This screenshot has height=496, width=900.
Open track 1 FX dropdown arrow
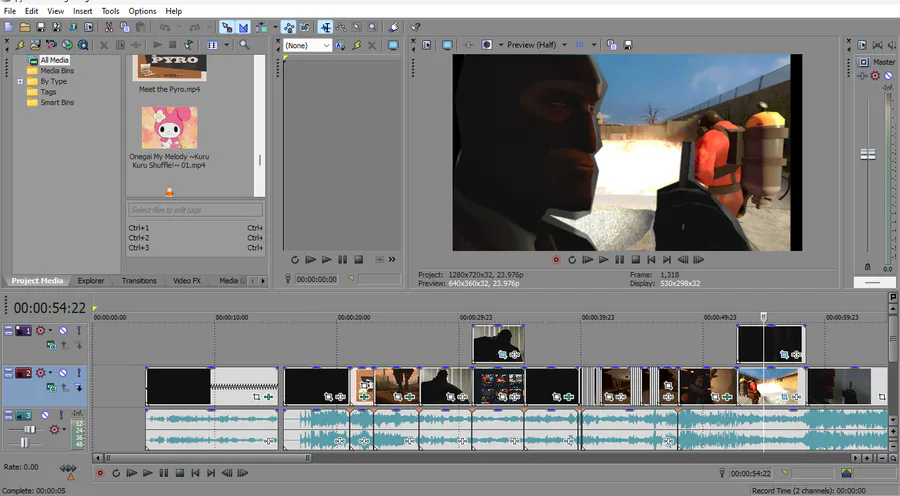click(50, 330)
